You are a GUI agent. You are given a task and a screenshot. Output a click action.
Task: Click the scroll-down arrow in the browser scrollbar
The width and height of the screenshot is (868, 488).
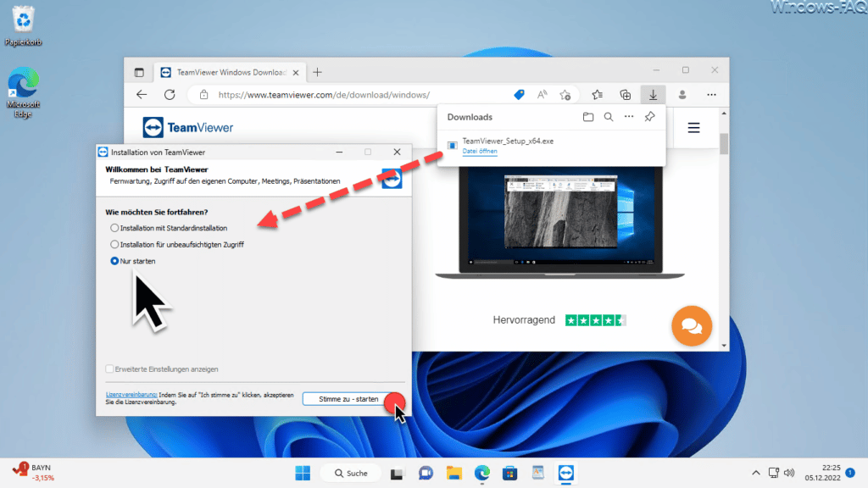pos(724,346)
